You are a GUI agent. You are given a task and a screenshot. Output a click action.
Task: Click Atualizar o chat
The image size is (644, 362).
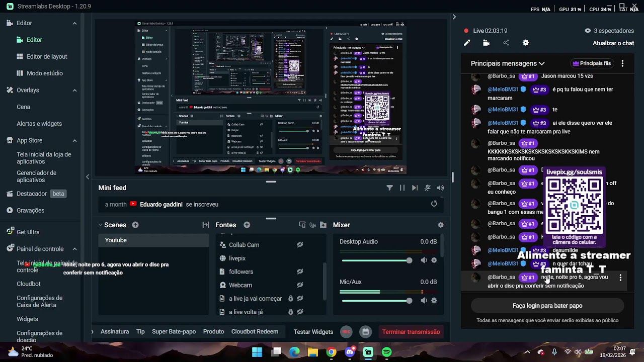613,43
